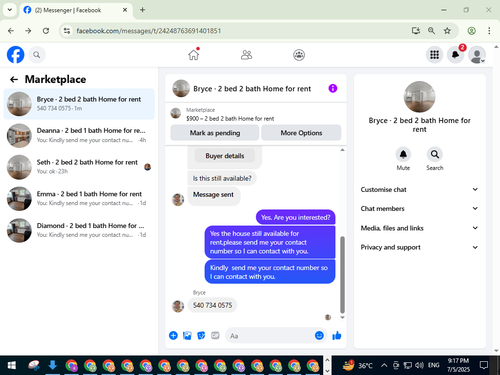Open notifications bell with badge

click(456, 55)
